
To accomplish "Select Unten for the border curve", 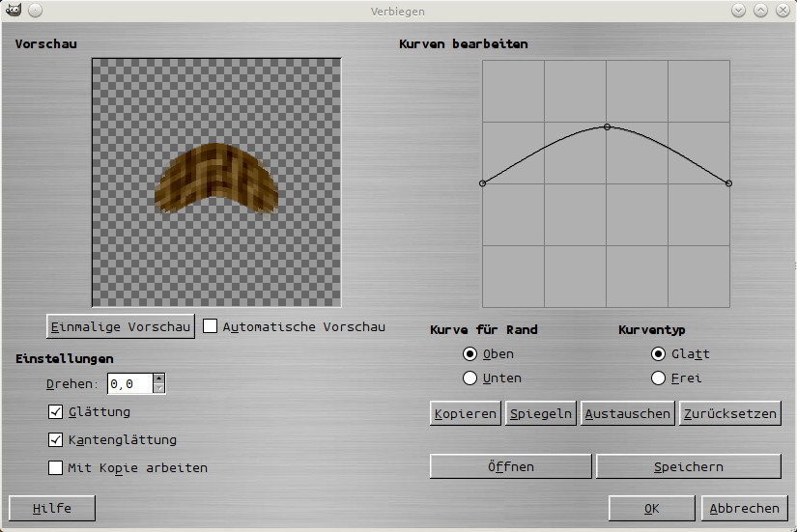I will 470,378.
